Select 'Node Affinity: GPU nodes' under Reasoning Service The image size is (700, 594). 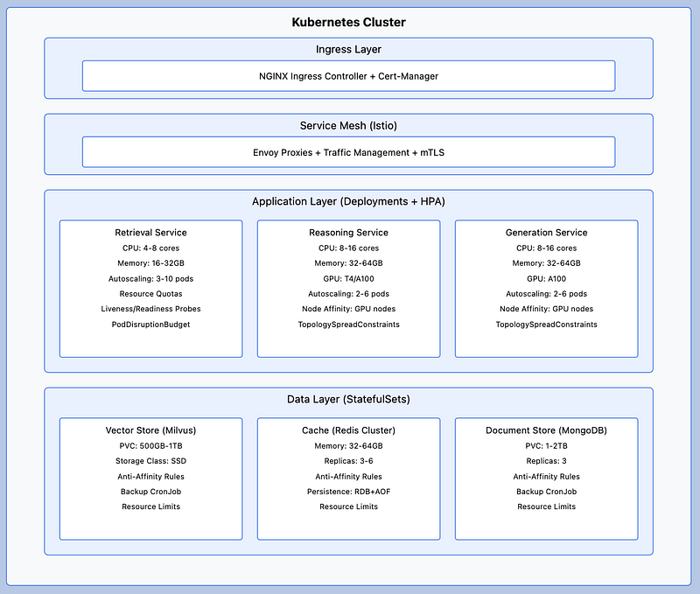[348, 309]
